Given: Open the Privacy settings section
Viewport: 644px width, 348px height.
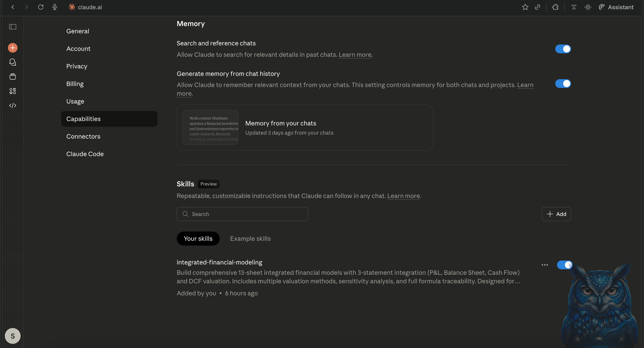Looking at the screenshot, I should pos(77,66).
